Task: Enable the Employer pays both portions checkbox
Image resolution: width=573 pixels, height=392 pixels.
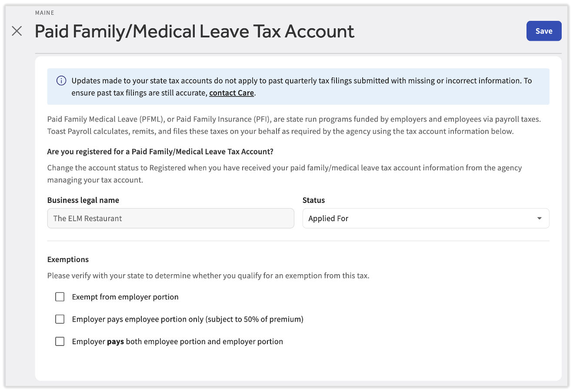Action: tap(60, 342)
